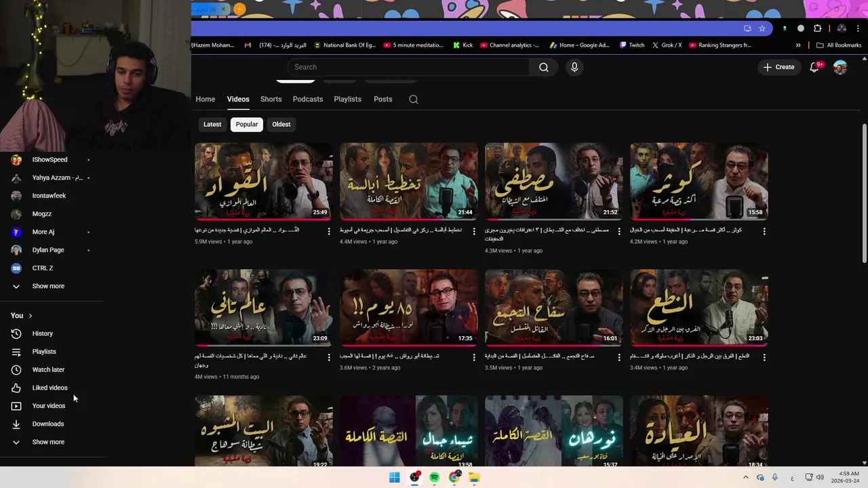Open options menu for 4.2M views video
The image size is (868, 488).
click(764, 231)
